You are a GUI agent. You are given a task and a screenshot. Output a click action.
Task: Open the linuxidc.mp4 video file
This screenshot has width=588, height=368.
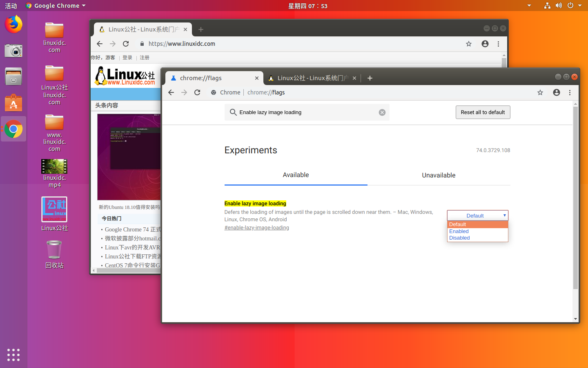[54, 173]
